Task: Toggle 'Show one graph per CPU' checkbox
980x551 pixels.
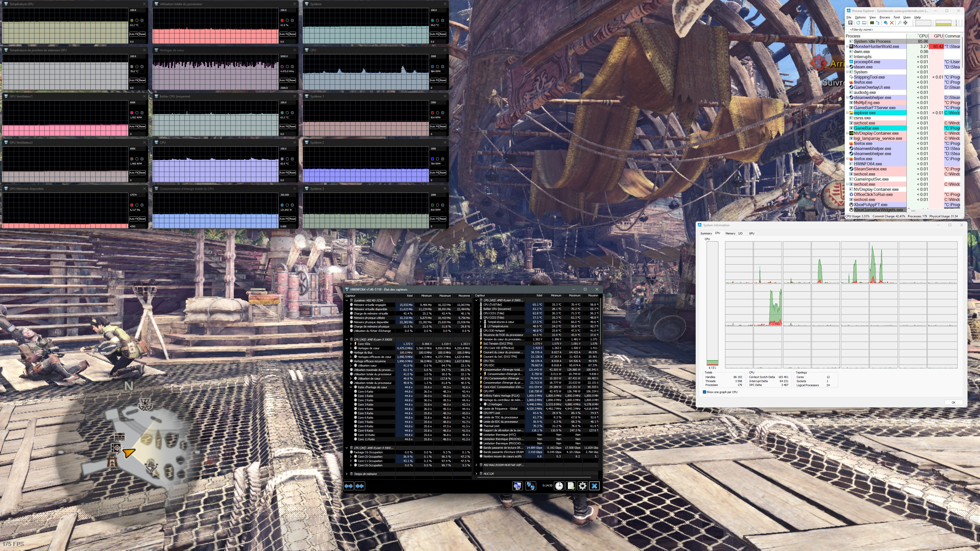Action: (x=705, y=392)
